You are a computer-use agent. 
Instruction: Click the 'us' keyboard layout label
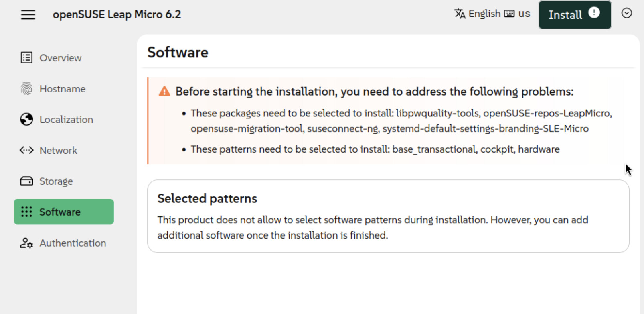(524, 14)
